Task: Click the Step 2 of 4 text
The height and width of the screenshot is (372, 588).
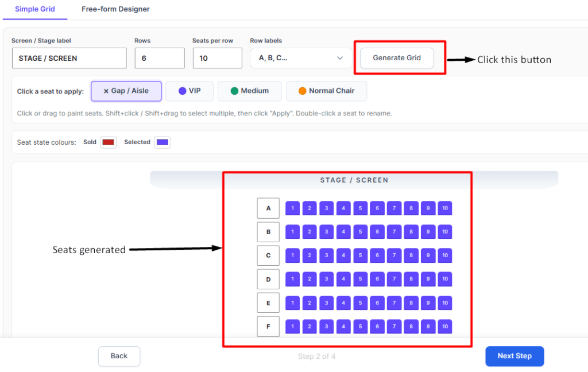Action: tap(317, 356)
